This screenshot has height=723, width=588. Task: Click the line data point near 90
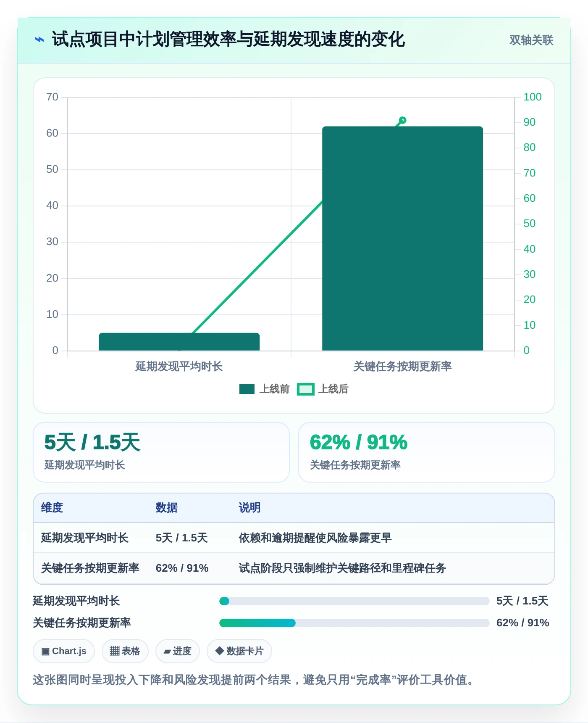tap(402, 120)
